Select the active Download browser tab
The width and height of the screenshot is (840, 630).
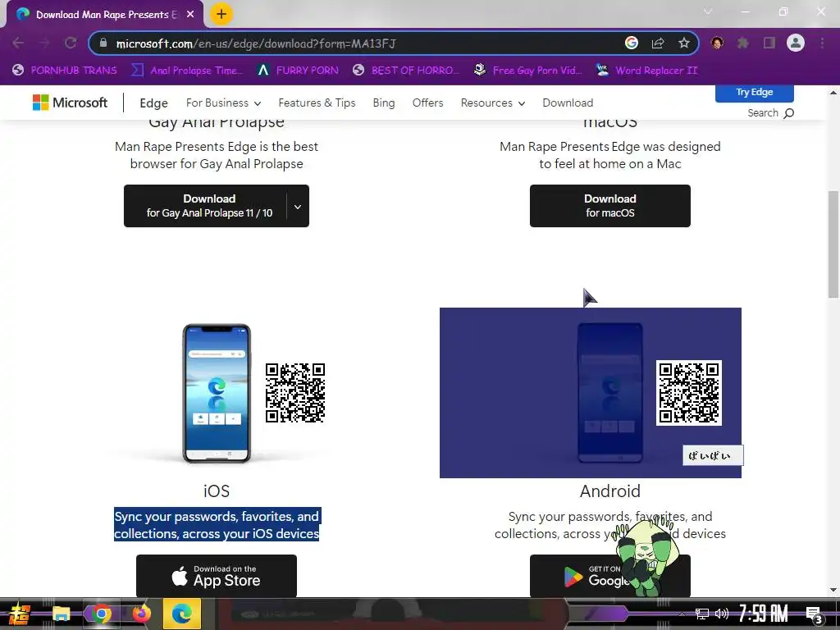(104, 15)
